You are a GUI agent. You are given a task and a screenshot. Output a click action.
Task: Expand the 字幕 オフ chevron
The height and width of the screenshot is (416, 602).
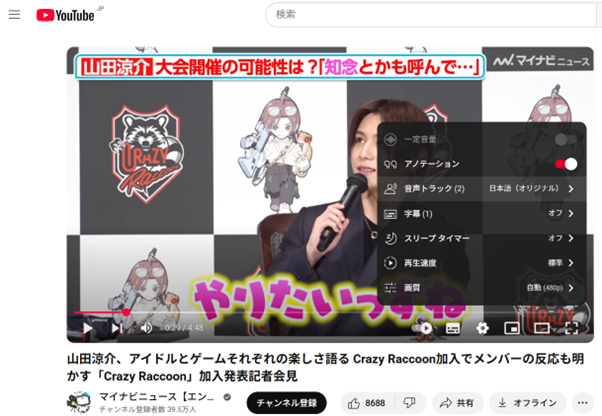coord(571,213)
